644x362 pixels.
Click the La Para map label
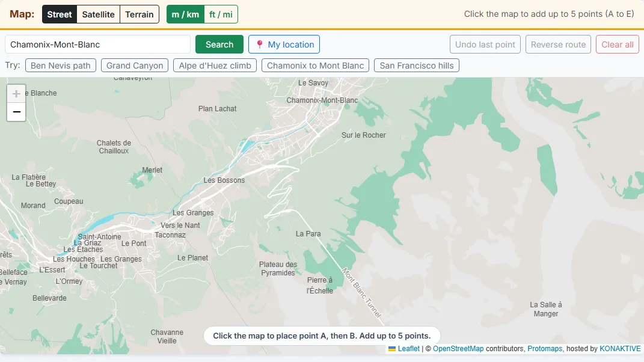click(308, 234)
